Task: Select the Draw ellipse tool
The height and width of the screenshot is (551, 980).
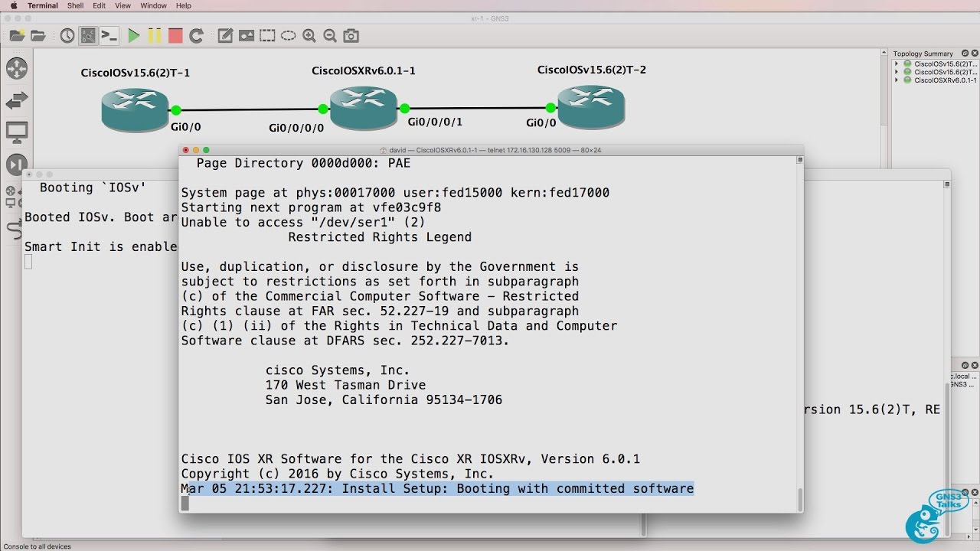Action: (288, 35)
